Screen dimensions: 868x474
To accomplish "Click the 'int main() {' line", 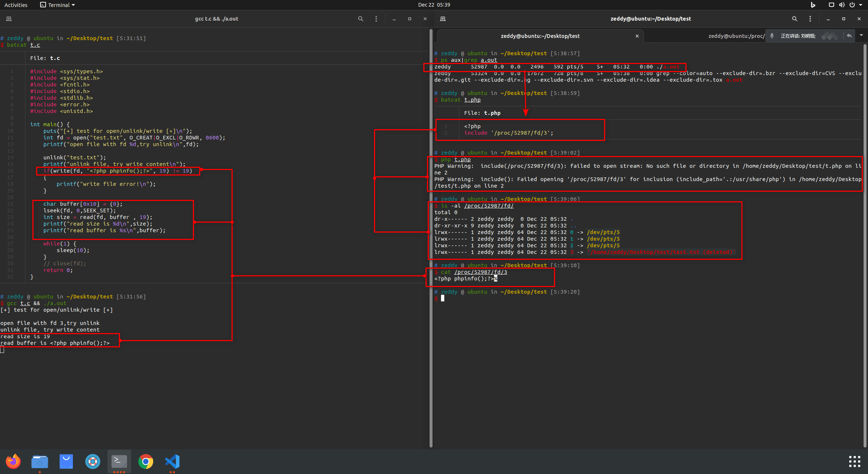I will pyautogui.click(x=50, y=124).
